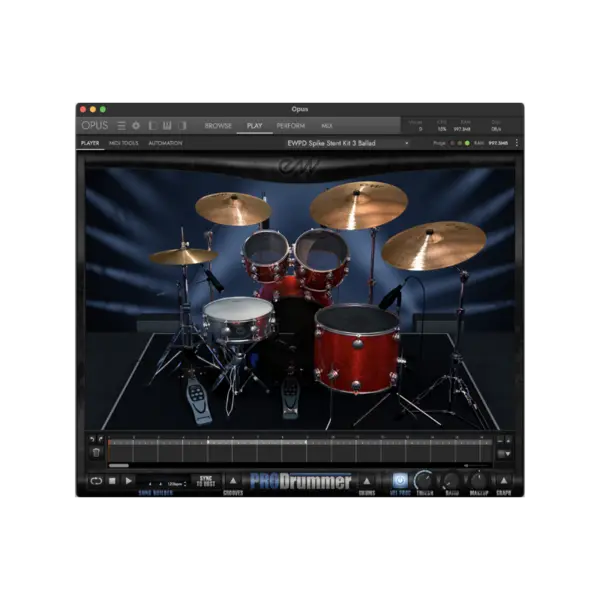The height and width of the screenshot is (600, 600).
Task: Click the hi-hat foot pedal
Action: pyautogui.click(x=198, y=400)
